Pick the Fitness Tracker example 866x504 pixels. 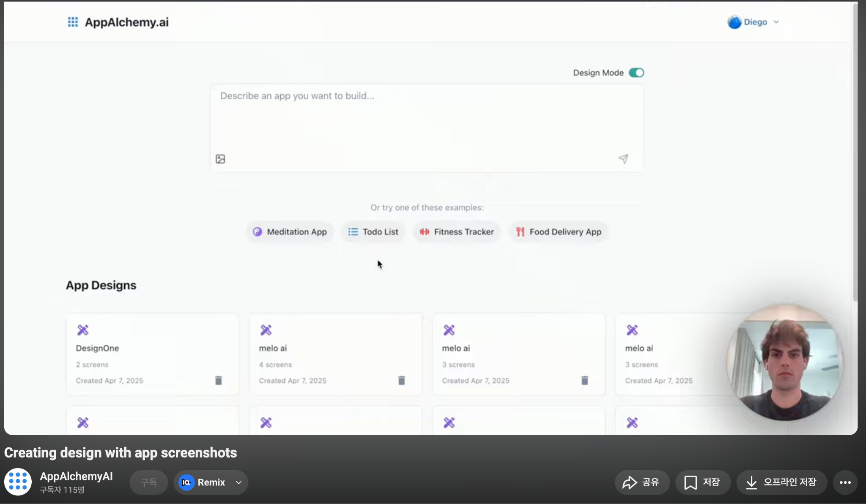point(457,232)
